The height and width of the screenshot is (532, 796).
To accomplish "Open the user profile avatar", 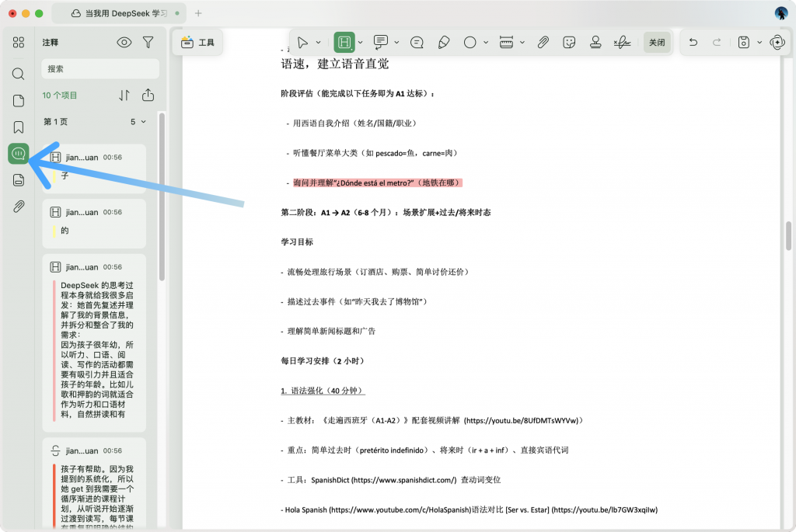I will 780,13.
